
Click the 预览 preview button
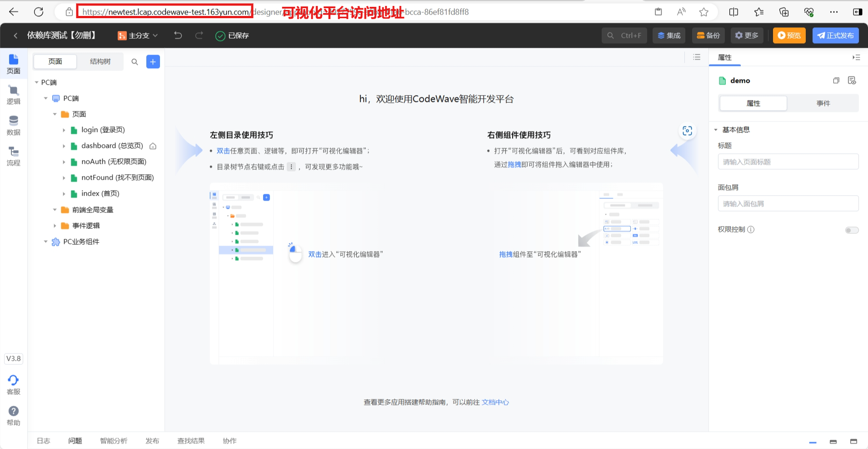pos(789,35)
